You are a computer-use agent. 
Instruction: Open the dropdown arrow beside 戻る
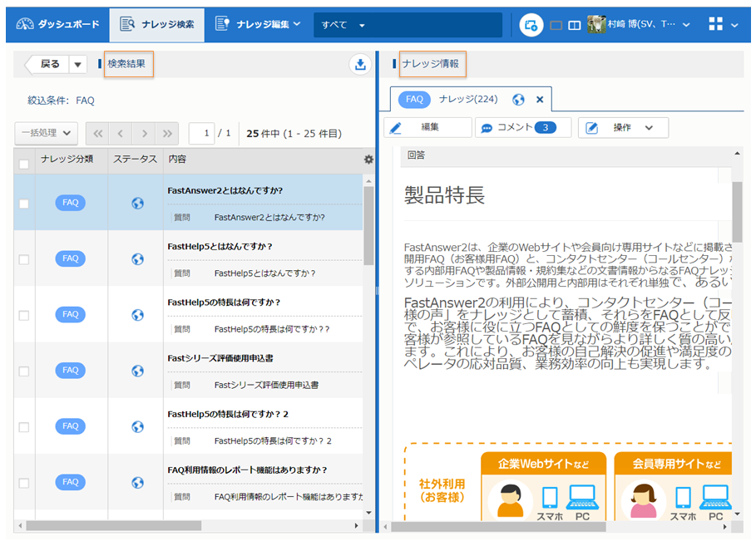point(77,64)
